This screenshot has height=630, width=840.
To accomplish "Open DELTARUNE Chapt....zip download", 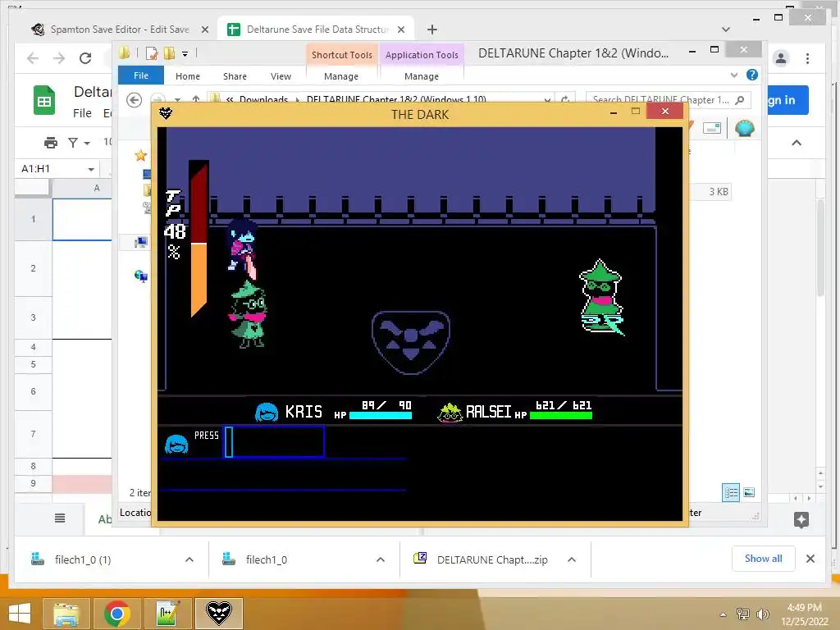I will [492, 559].
